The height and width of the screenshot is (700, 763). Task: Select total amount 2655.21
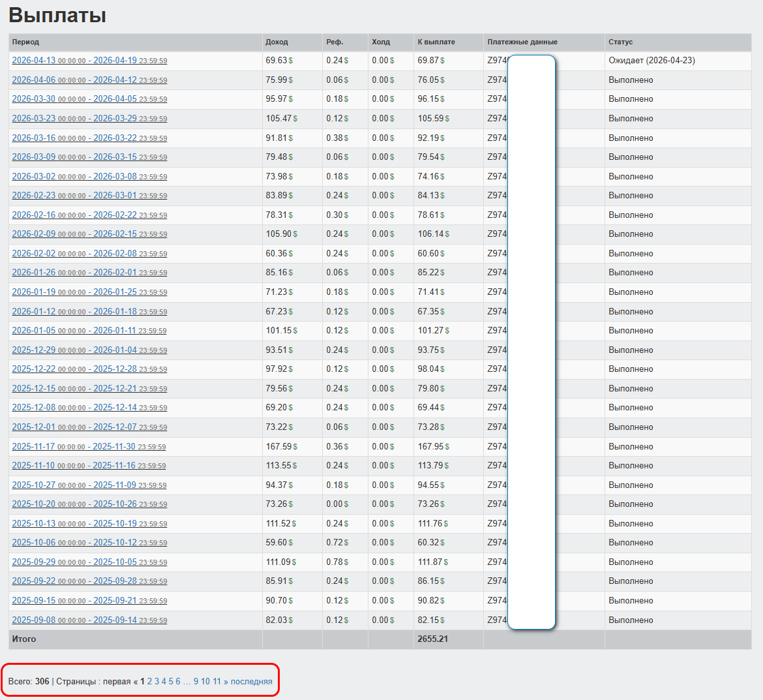[x=432, y=639]
